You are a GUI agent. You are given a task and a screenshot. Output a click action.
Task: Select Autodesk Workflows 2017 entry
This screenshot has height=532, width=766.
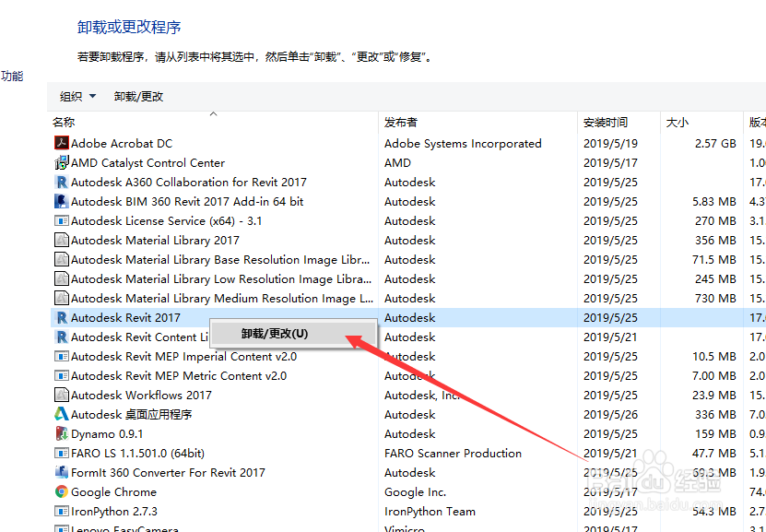pos(142,396)
